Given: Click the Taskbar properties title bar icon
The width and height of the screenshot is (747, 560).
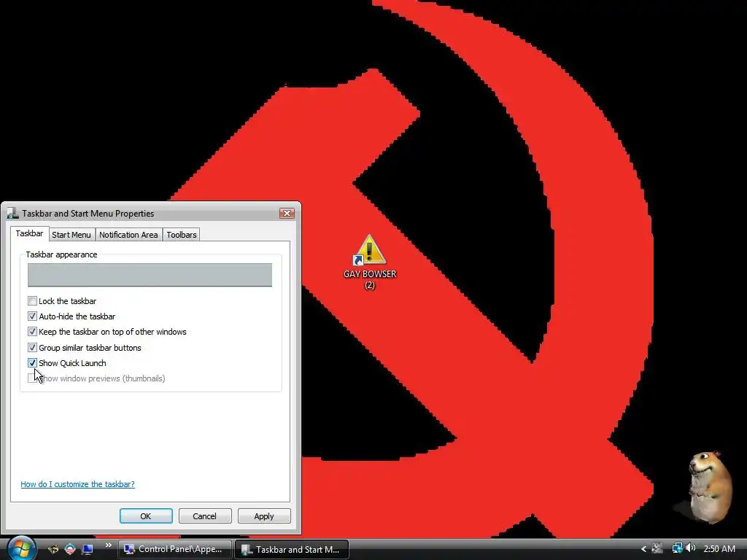Looking at the screenshot, I should [13, 214].
